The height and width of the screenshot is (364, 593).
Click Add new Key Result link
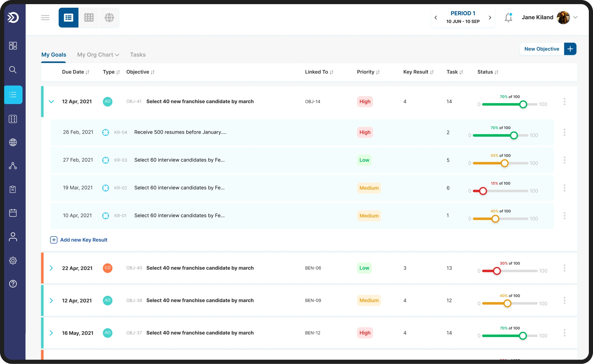point(79,240)
